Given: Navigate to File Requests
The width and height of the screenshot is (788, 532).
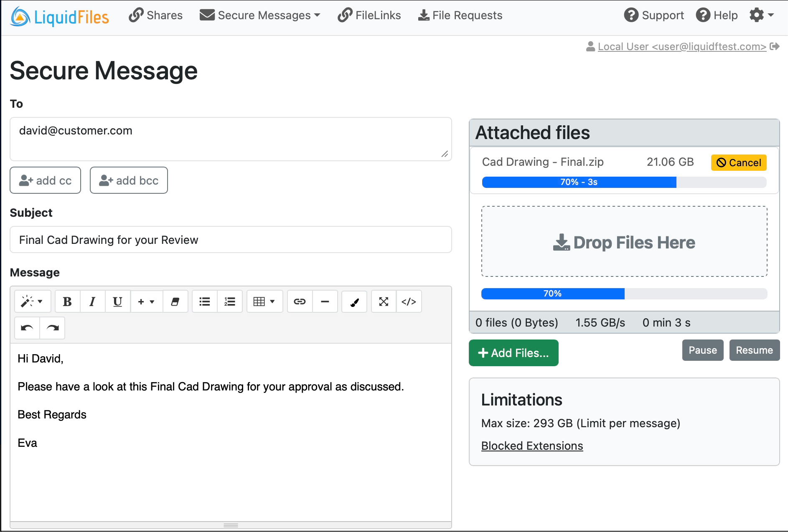Looking at the screenshot, I should pos(460,15).
